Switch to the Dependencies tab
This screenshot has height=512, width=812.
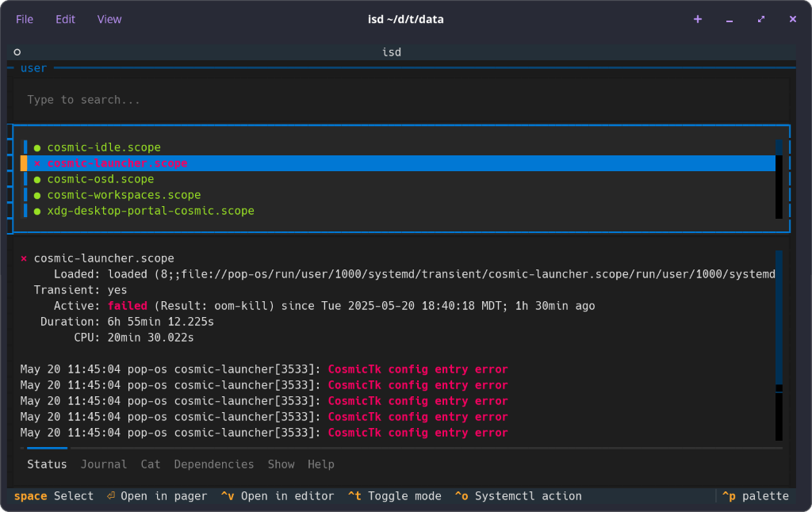coord(214,464)
